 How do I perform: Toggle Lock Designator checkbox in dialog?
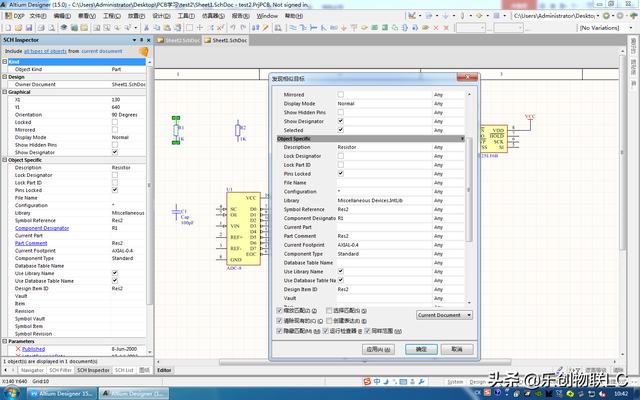[x=340, y=156]
